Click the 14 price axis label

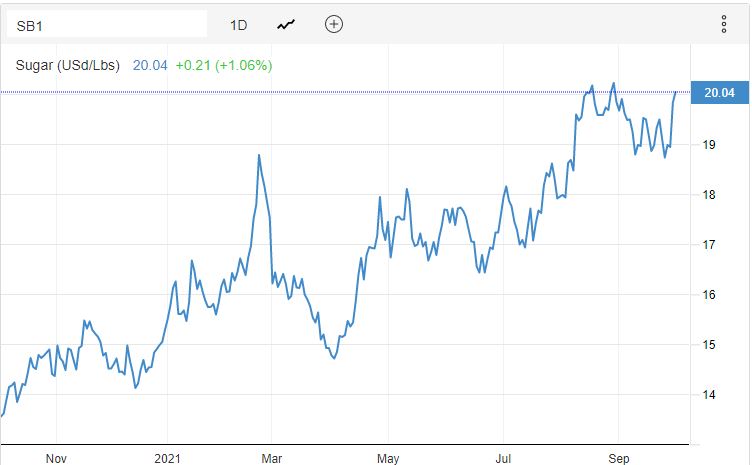[x=709, y=395]
